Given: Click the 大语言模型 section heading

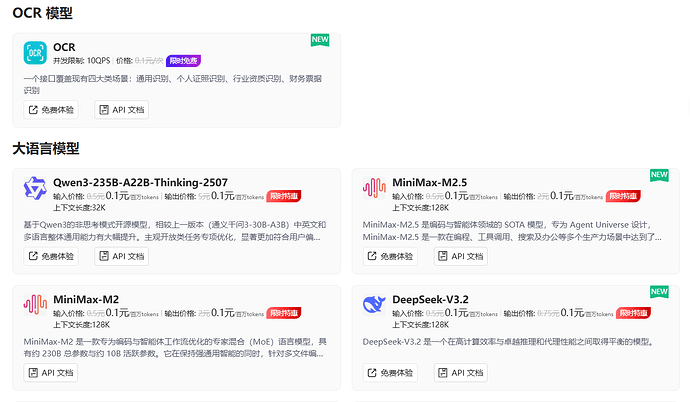Looking at the screenshot, I should 46,149.
